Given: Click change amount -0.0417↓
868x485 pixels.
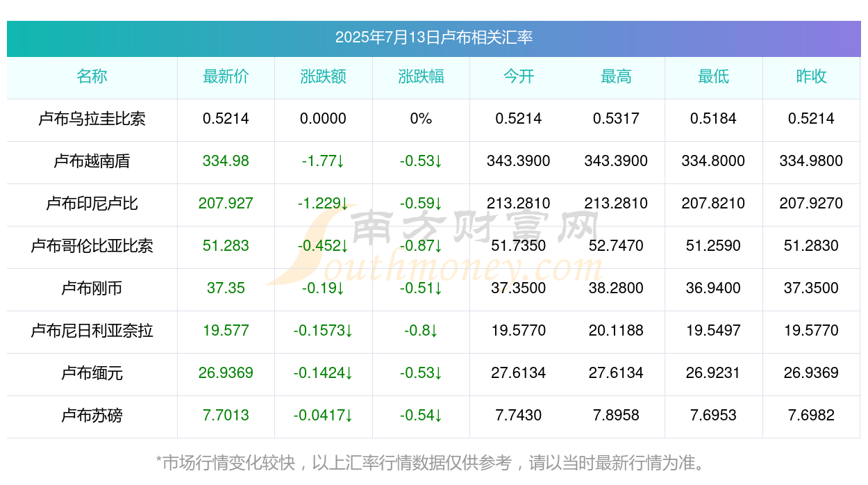Looking at the screenshot, I should [324, 416].
